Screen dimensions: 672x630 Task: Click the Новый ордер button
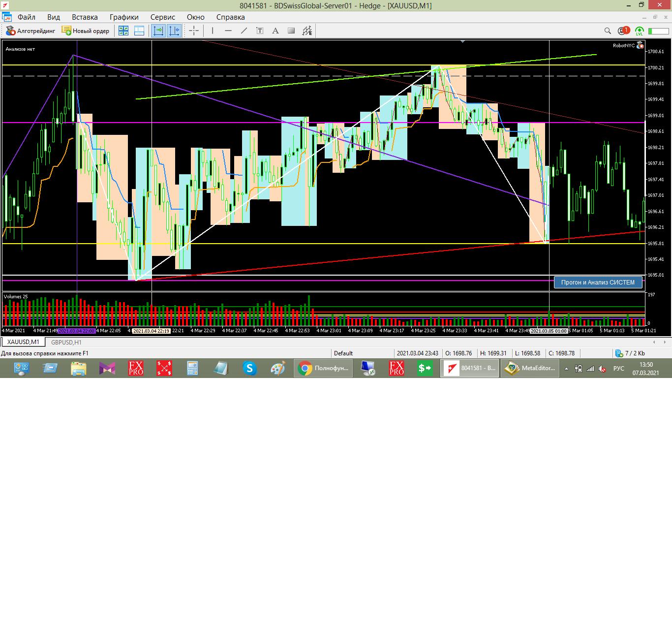pos(86,31)
